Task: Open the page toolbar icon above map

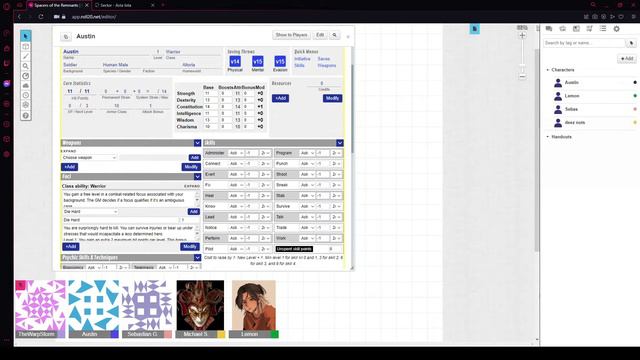Action: click(474, 29)
